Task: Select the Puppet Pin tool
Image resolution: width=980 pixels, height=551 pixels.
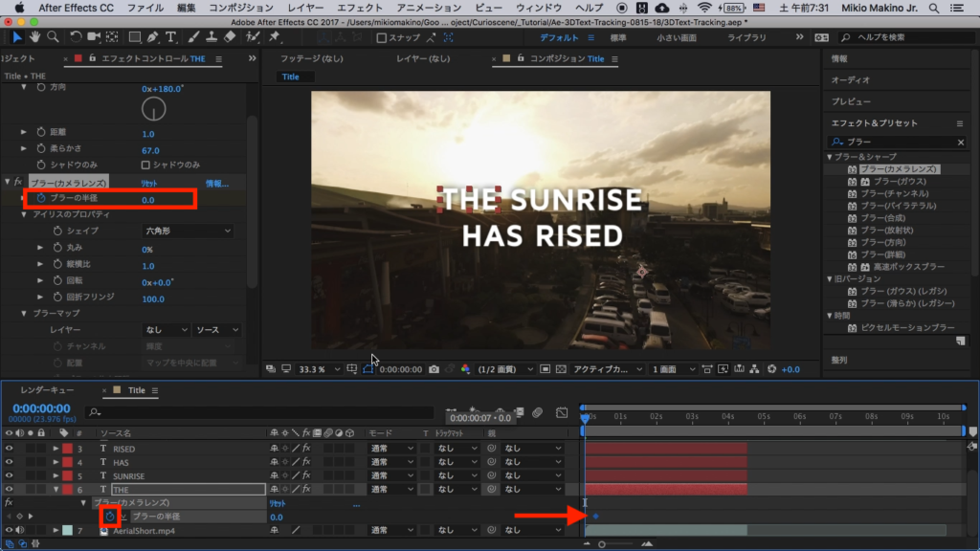Action: pyautogui.click(x=275, y=37)
